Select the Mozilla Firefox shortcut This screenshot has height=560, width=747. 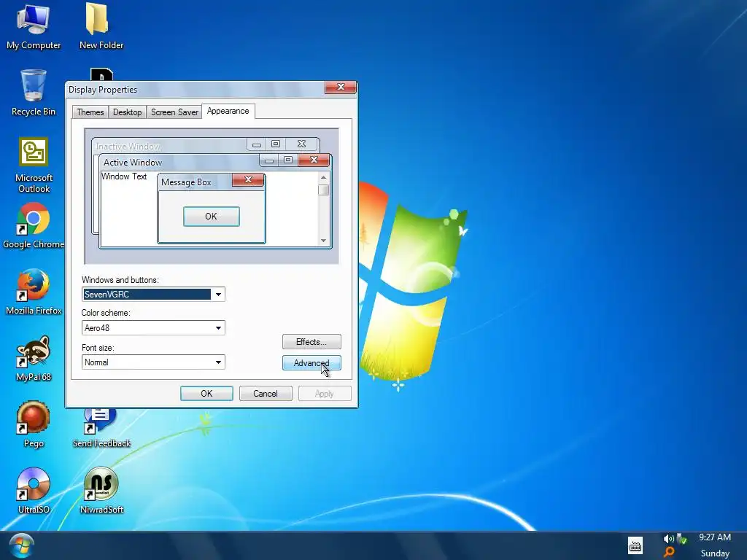pos(34,292)
